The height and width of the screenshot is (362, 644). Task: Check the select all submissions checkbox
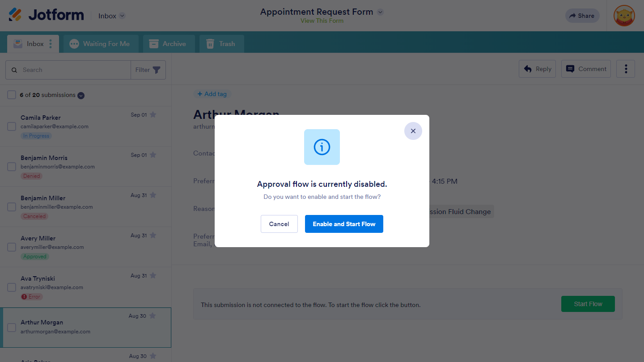coord(12,95)
